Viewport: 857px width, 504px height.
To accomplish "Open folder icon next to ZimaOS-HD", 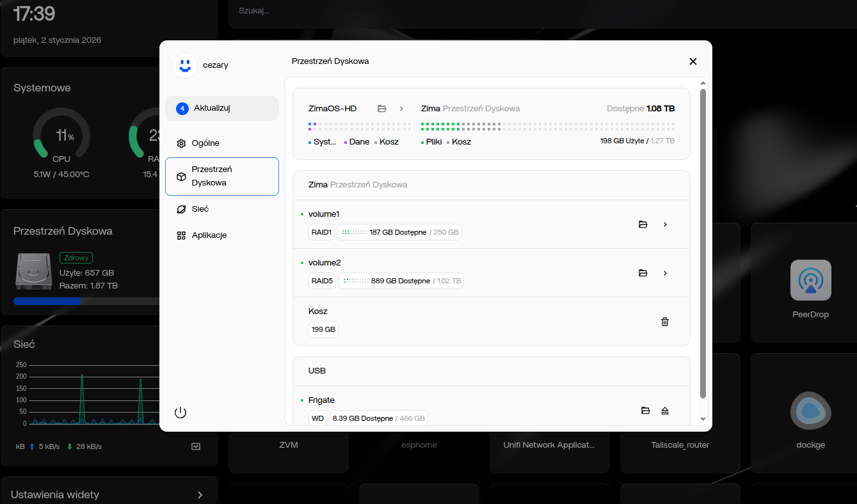I will 382,109.
